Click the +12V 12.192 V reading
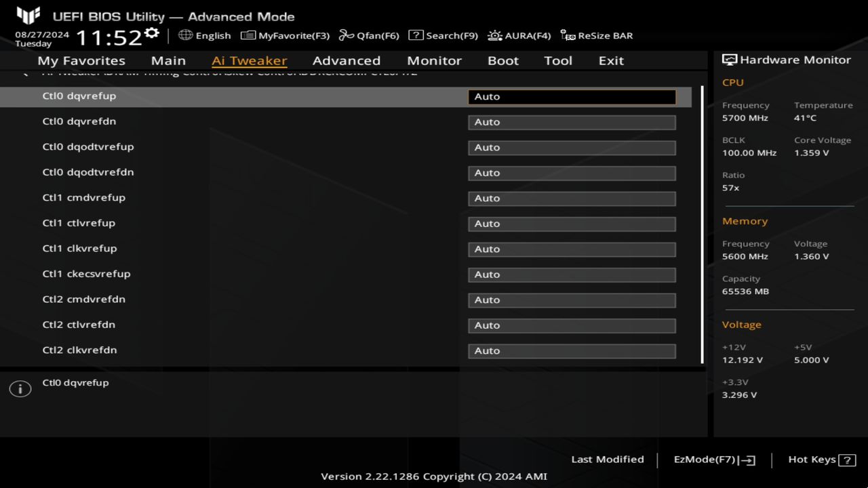The height and width of the screenshot is (488, 868). point(742,360)
